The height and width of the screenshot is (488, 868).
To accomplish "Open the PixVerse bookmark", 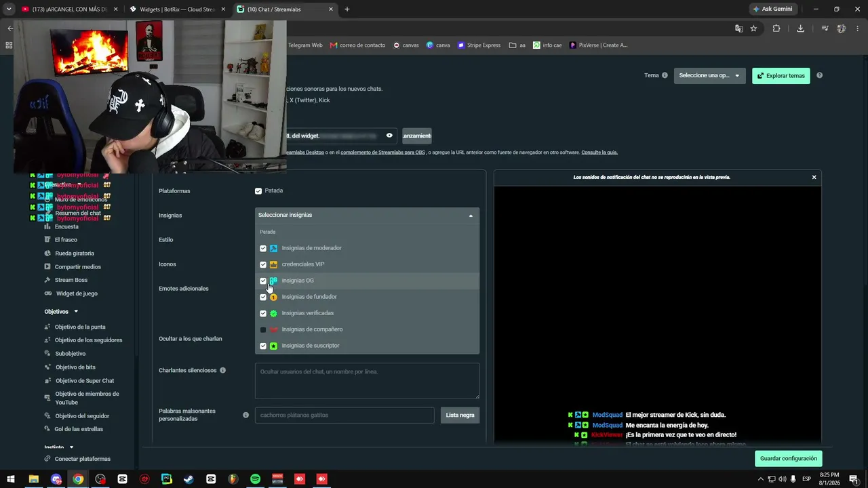I will pyautogui.click(x=598, y=45).
